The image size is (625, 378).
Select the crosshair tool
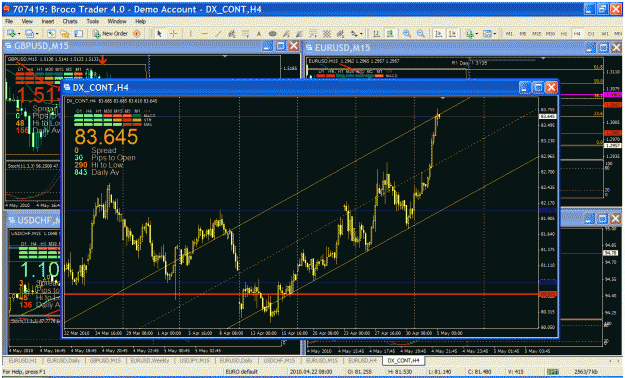173,34
